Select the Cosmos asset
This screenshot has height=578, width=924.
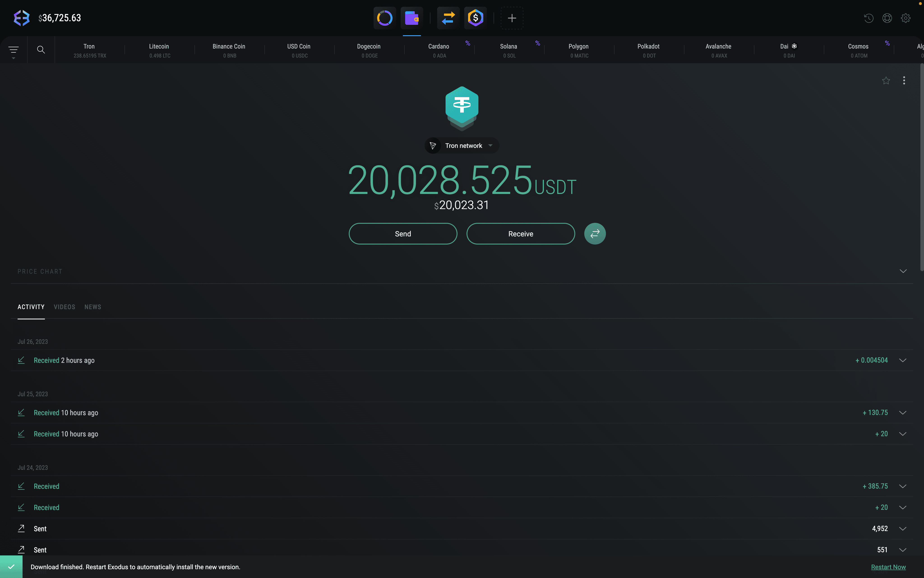tap(859, 50)
